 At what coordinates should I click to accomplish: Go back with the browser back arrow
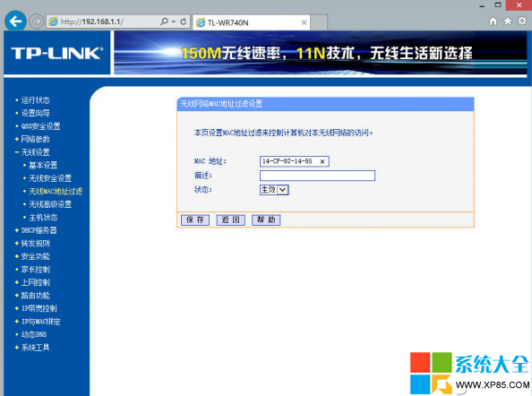(x=15, y=22)
